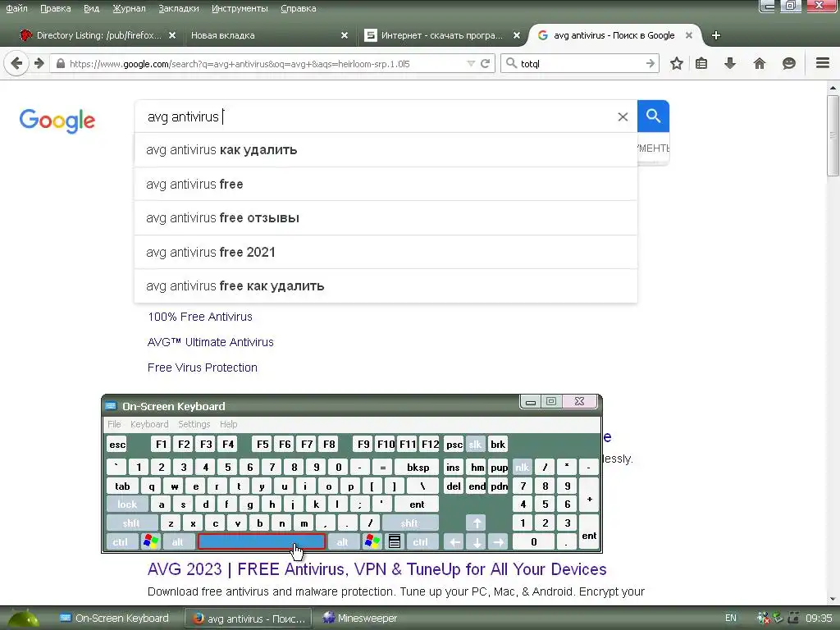
Task: Open a new tab with the plus button
Action: coord(715,35)
